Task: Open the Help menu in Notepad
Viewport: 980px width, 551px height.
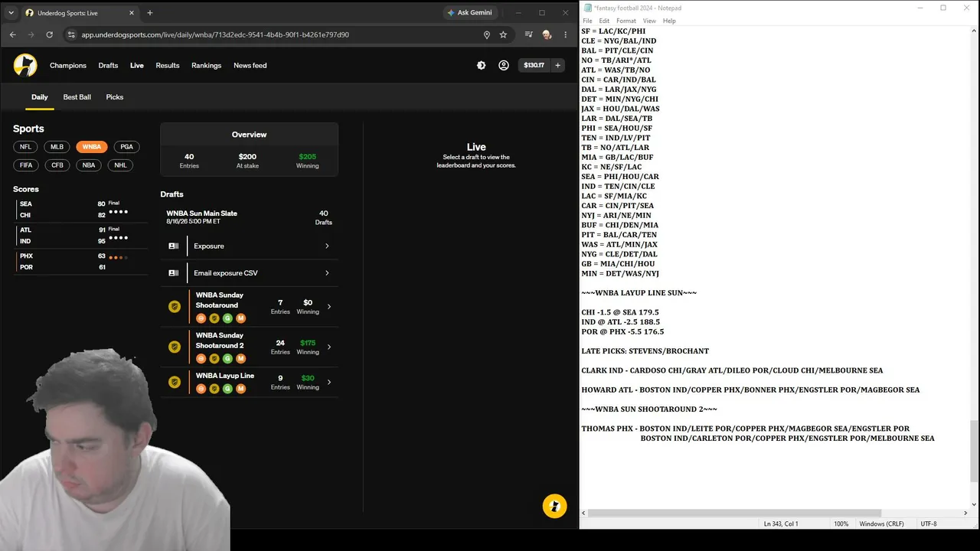Action: click(669, 21)
